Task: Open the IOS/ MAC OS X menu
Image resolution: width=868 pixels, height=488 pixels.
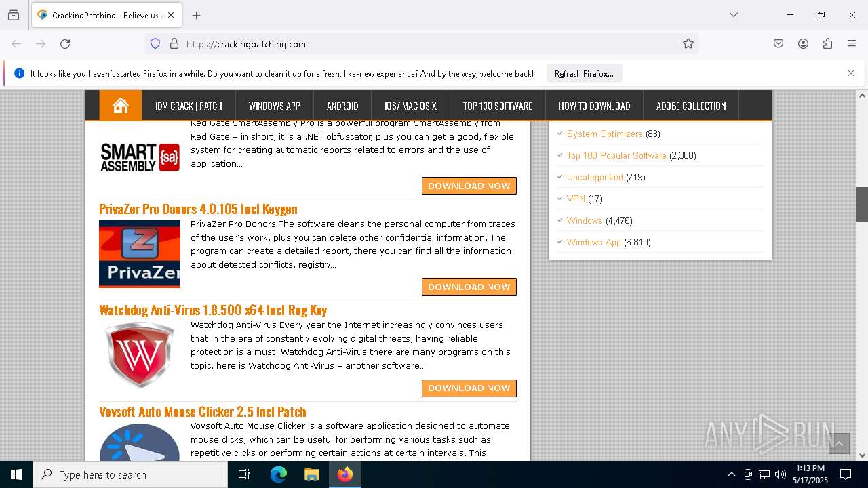Action: point(410,106)
